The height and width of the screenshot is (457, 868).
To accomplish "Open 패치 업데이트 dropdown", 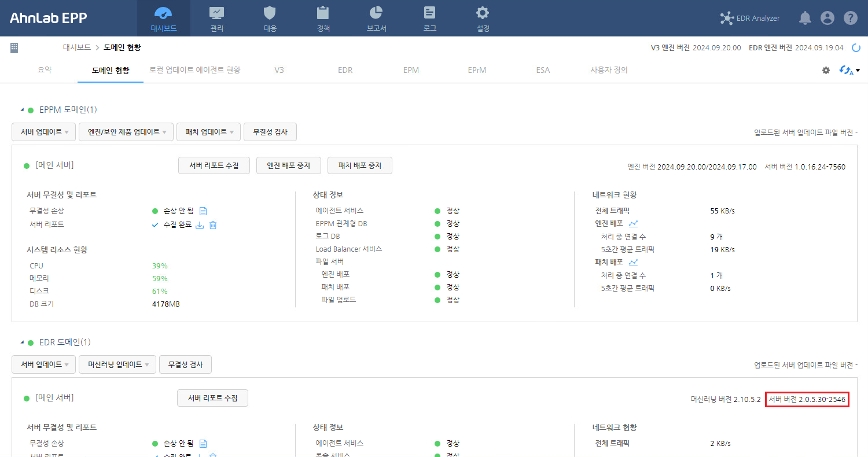I will pos(209,132).
